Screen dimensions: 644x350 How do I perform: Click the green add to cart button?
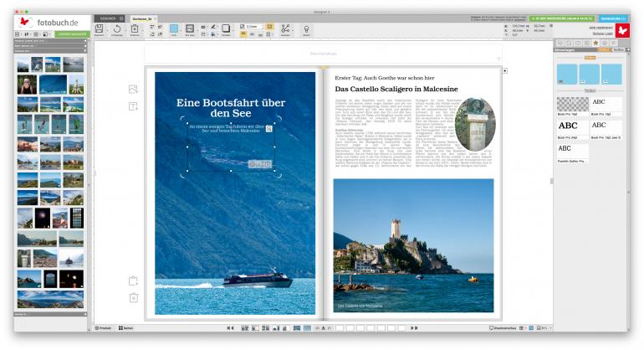pyautogui.click(x=562, y=18)
